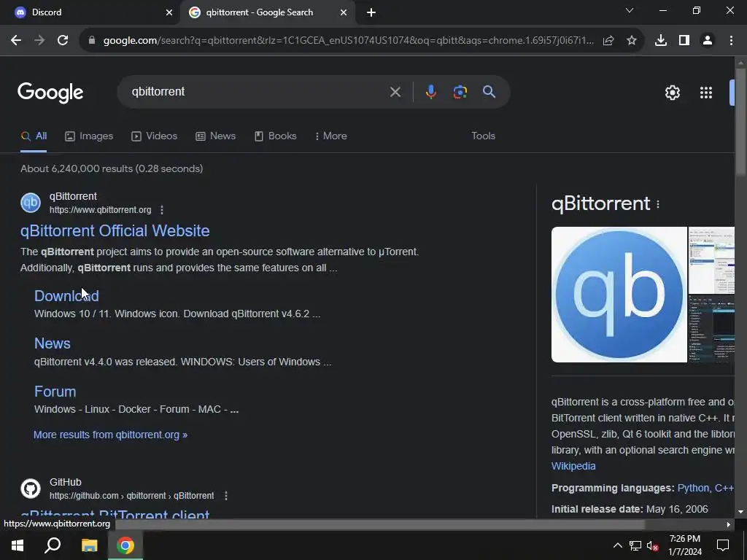Go back to the previous page
Screen dimensions: 747x560
point(16,41)
